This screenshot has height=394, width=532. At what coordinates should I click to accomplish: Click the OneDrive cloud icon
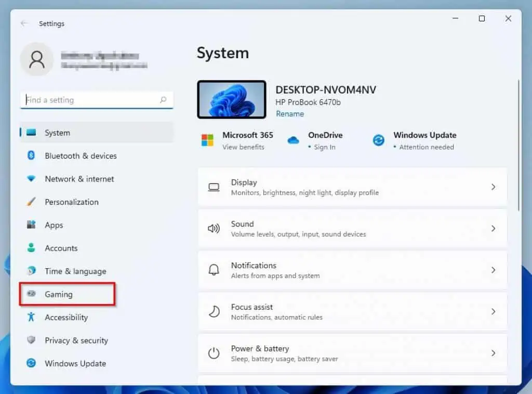coord(294,140)
